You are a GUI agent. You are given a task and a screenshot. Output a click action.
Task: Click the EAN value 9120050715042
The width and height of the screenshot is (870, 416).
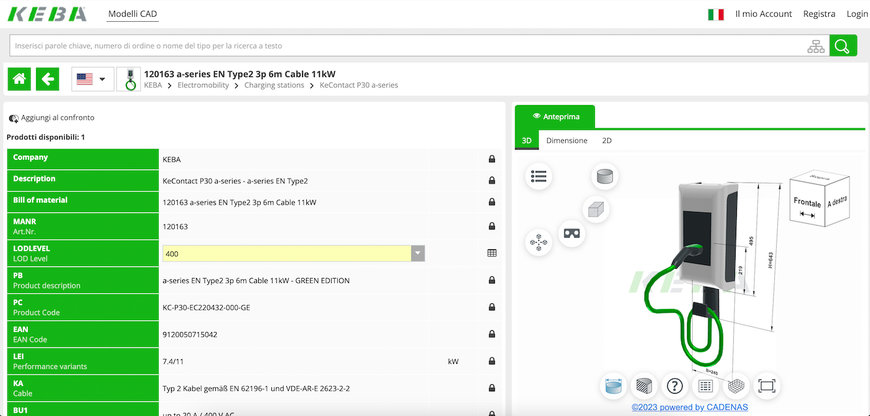point(190,334)
